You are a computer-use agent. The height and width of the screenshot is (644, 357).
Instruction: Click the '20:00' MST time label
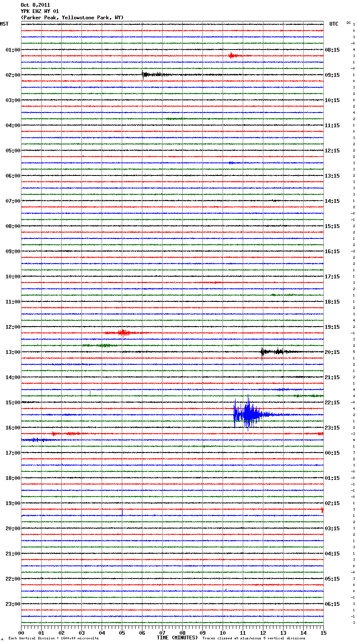[x=13, y=529]
